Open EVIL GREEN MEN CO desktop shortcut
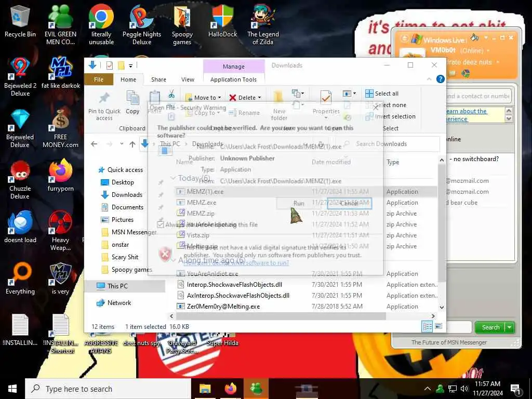This screenshot has width=532, height=399. 60,24
